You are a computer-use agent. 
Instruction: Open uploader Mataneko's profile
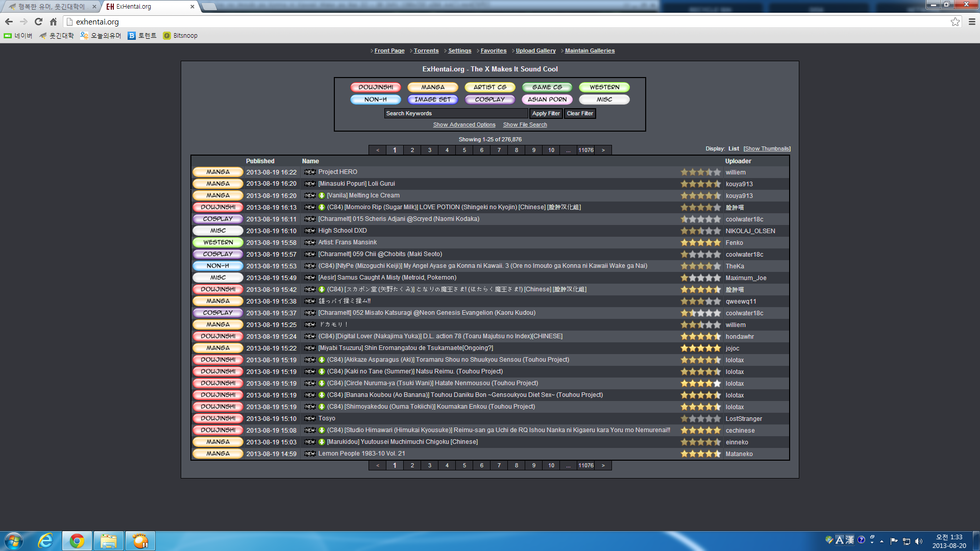click(x=739, y=454)
